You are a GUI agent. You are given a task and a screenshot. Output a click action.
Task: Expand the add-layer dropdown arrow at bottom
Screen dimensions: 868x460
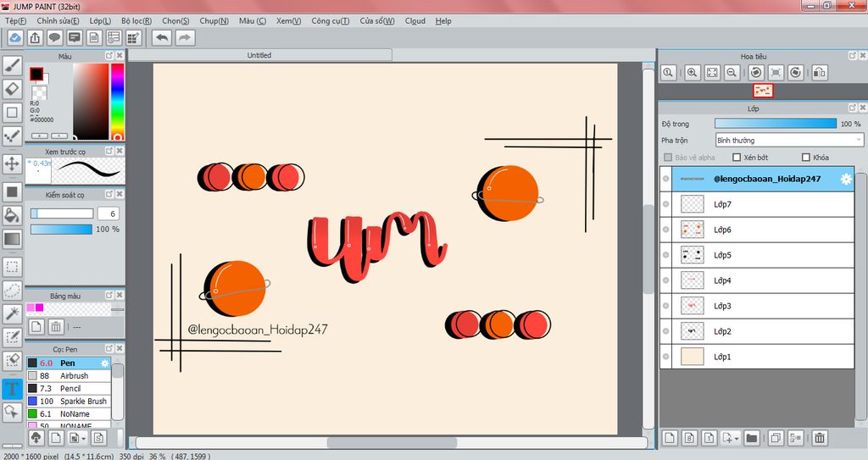737,439
